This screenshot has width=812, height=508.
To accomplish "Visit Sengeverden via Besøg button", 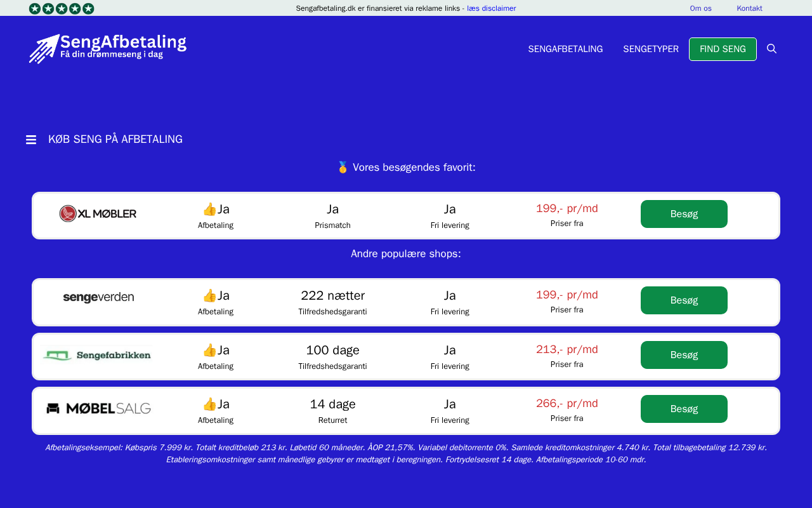I will 684,300.
